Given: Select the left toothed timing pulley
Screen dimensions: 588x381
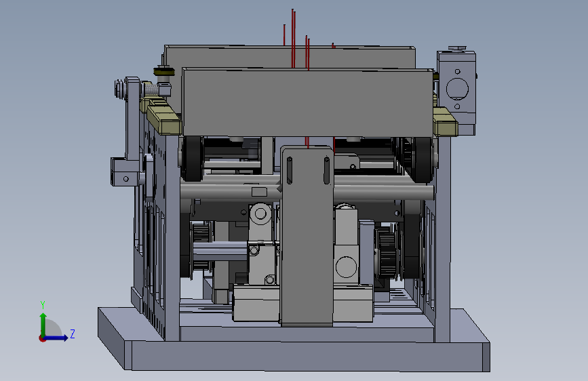Looking at the screenshot, I should (201, 245).
